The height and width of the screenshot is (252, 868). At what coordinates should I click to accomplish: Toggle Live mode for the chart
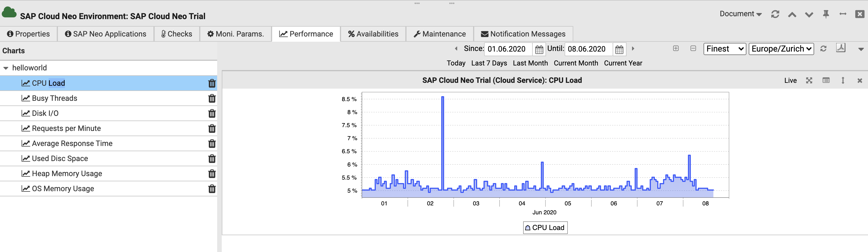(x=790, y=81)
